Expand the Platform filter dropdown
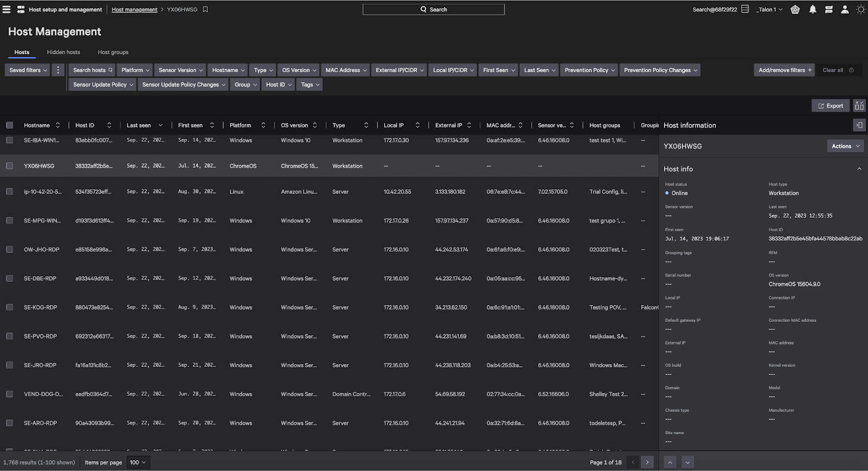Screen dimensions: 868x471 [135, 70]
